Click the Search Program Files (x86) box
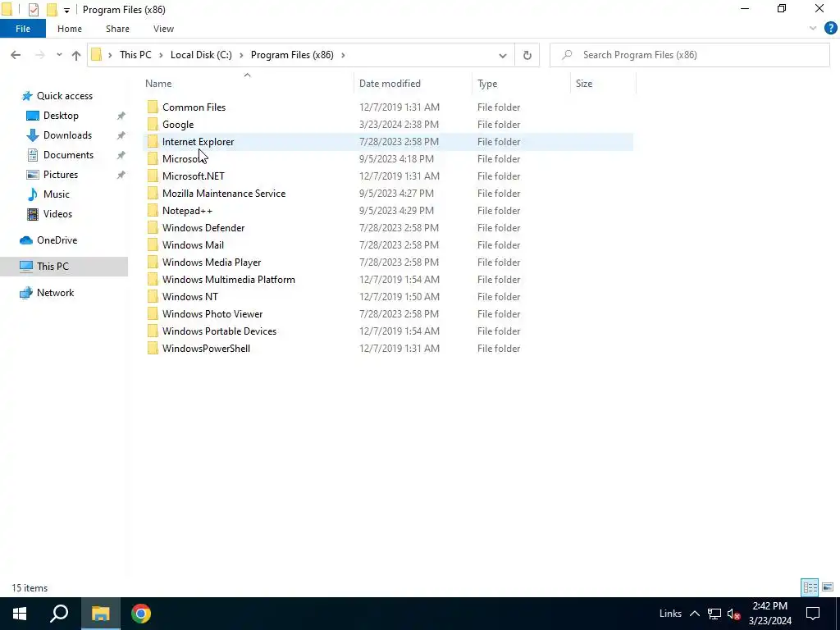Viewport: 840px width, 630px height. pos(690,55)
